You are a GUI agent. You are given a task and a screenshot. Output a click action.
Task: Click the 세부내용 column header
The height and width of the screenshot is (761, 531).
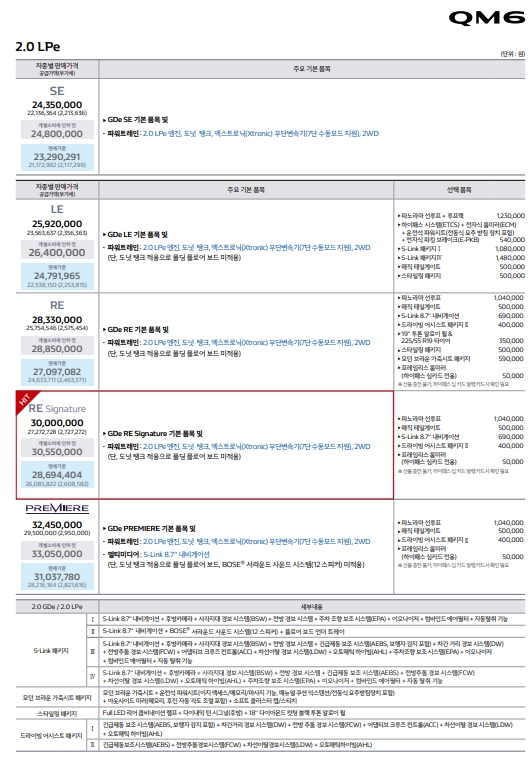312,607
